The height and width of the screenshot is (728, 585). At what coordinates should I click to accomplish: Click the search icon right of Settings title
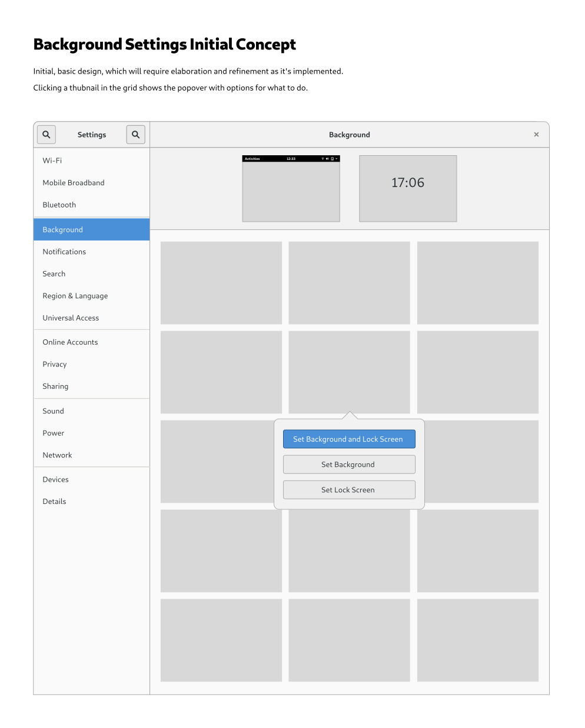[x=135, y=135]
